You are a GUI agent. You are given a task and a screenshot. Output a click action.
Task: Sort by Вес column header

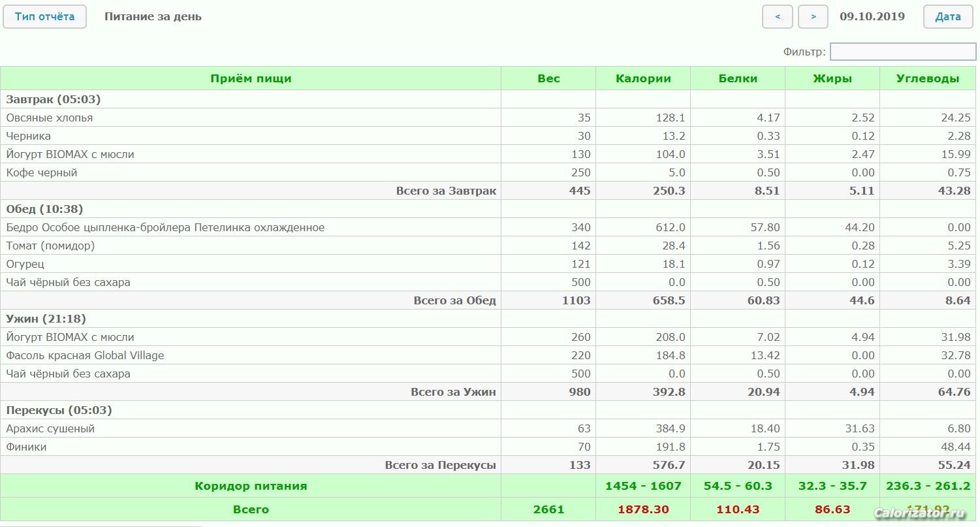pyautogui.click(x=548, y=78)
